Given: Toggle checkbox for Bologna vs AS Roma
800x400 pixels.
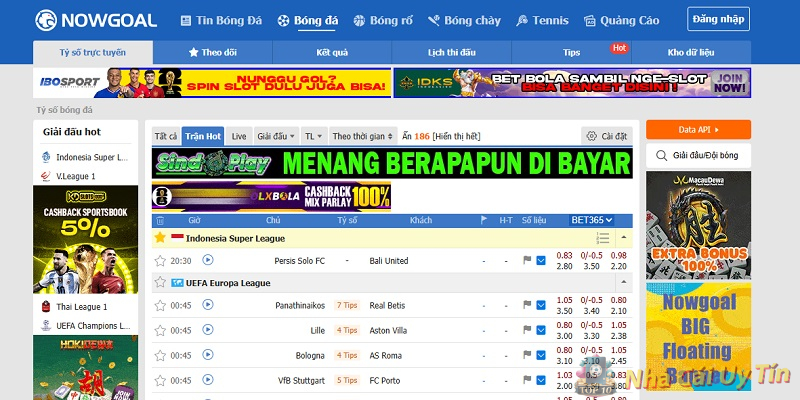Looking at the screenshot, I should click(541, 355).
